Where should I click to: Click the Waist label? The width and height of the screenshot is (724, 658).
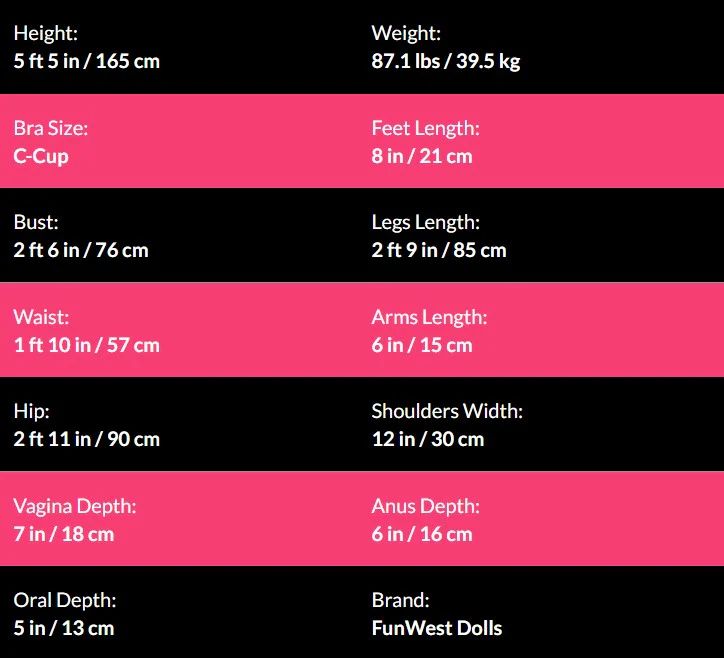(x=41, y=317)
